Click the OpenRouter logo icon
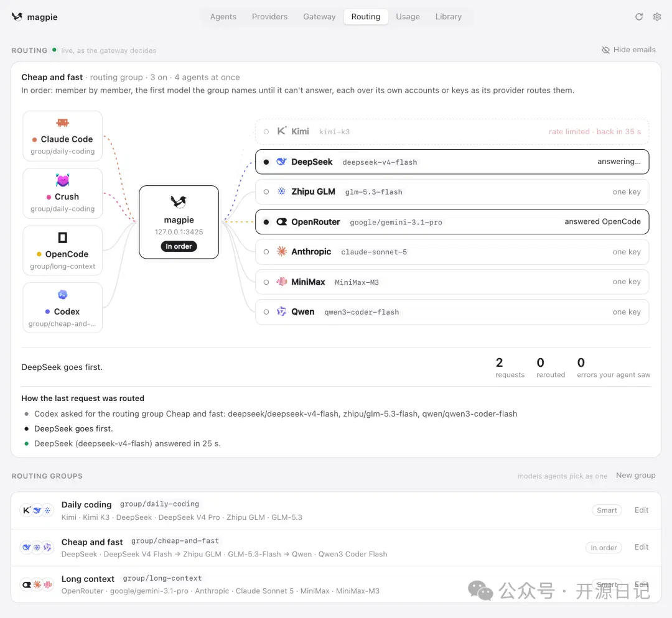This screenshot has height=618, width=672. click(x=282, y=222)
